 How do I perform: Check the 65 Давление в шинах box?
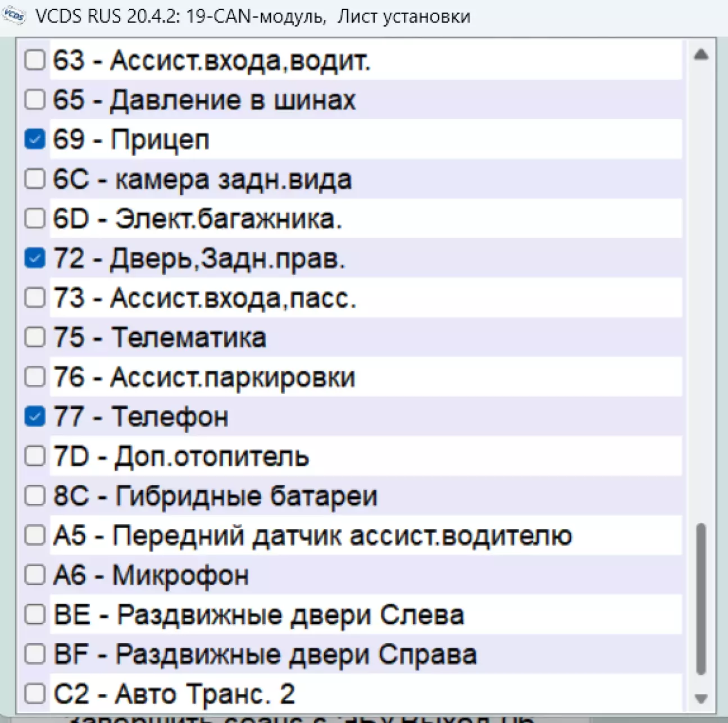tap(35, 99)
